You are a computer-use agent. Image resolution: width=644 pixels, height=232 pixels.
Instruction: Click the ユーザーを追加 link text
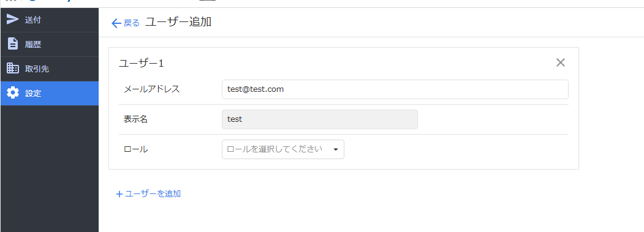[153, 194]
